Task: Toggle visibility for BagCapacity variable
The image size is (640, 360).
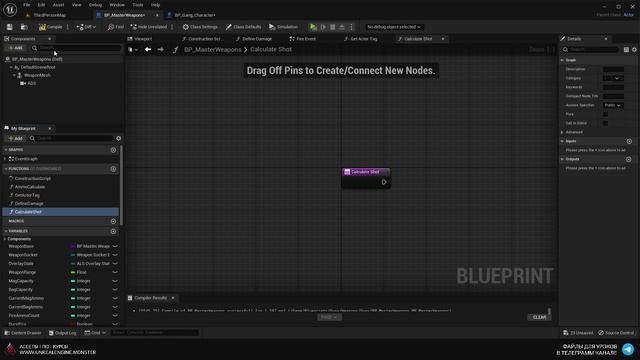Action: click(115, 290)
